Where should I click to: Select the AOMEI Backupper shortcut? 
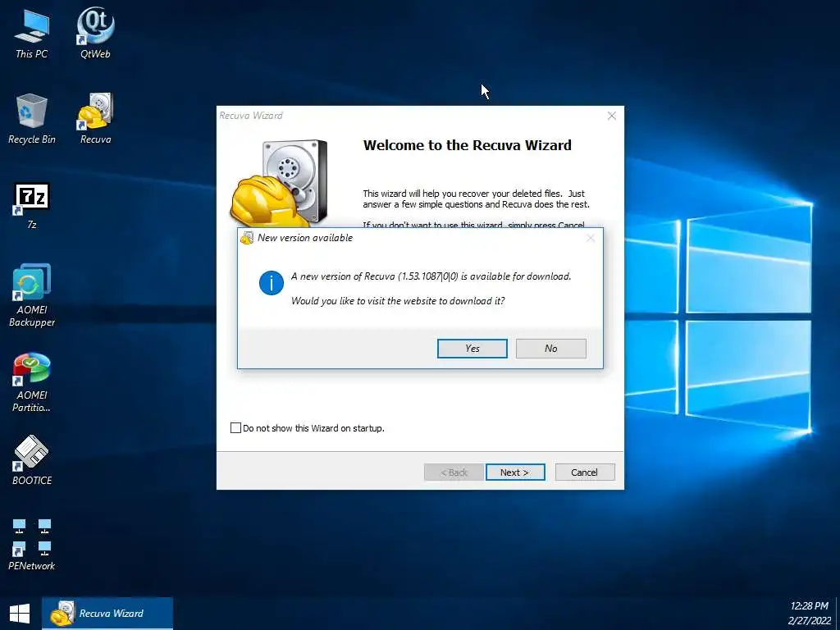32,295
